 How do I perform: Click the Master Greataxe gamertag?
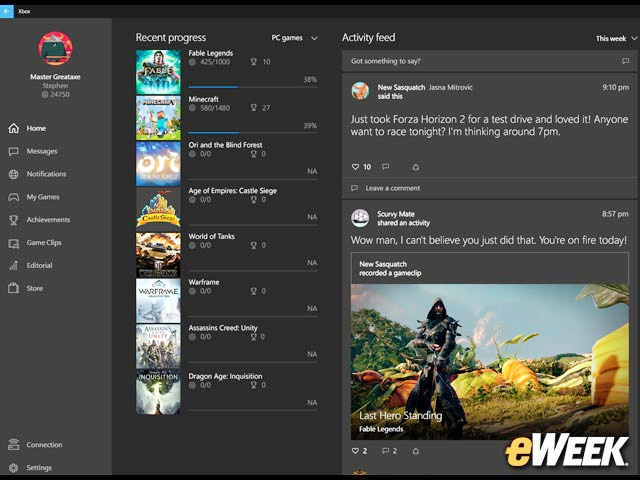click(55, 77)
